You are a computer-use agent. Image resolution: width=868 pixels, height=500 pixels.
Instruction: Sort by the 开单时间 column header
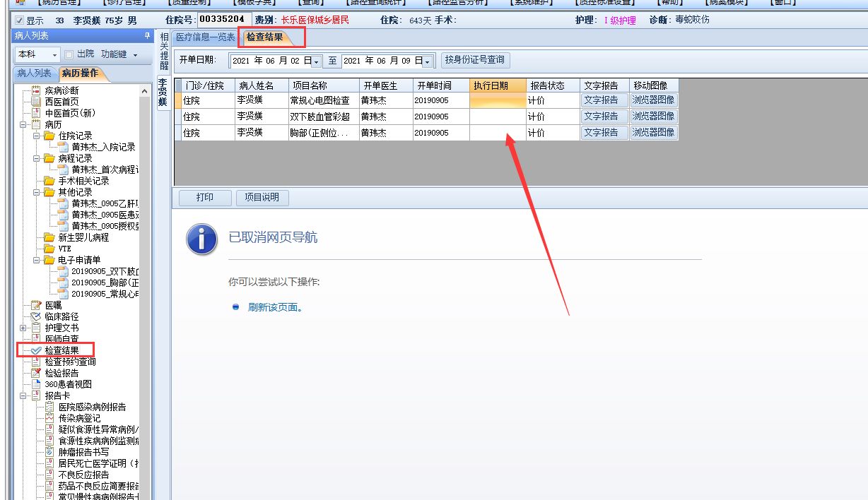441,85
